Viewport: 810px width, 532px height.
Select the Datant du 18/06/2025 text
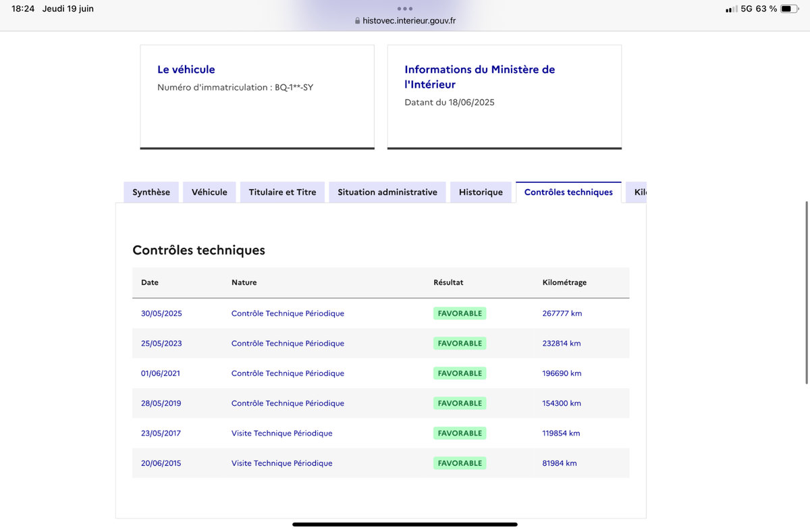(450, 103)
